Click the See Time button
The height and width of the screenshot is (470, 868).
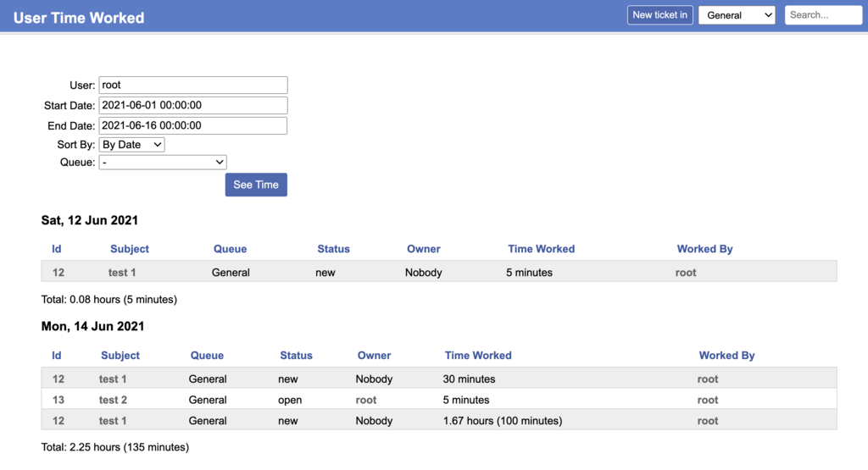pos(256,185)
